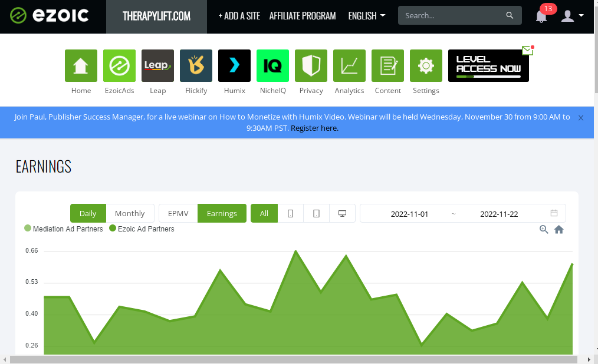
Task: Show EPMV metric in chart
Action: tap(178, 213)
